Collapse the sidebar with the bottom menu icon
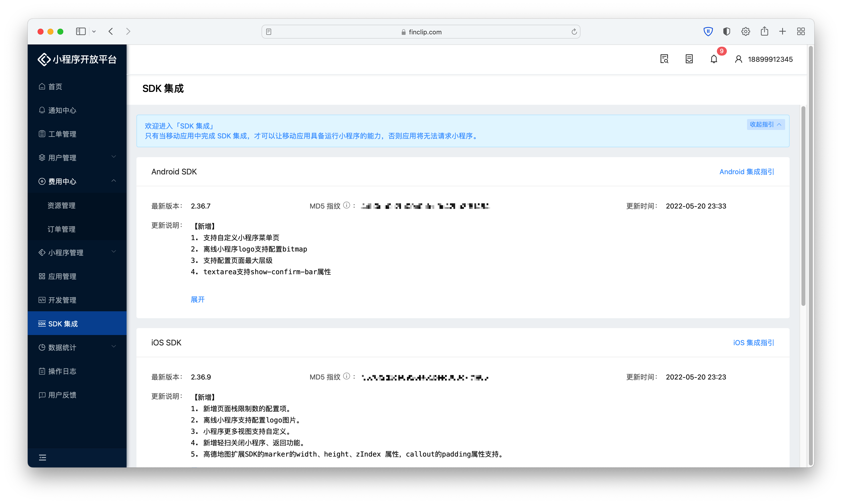This screenshot has width=842, height=504. [43, 458]
